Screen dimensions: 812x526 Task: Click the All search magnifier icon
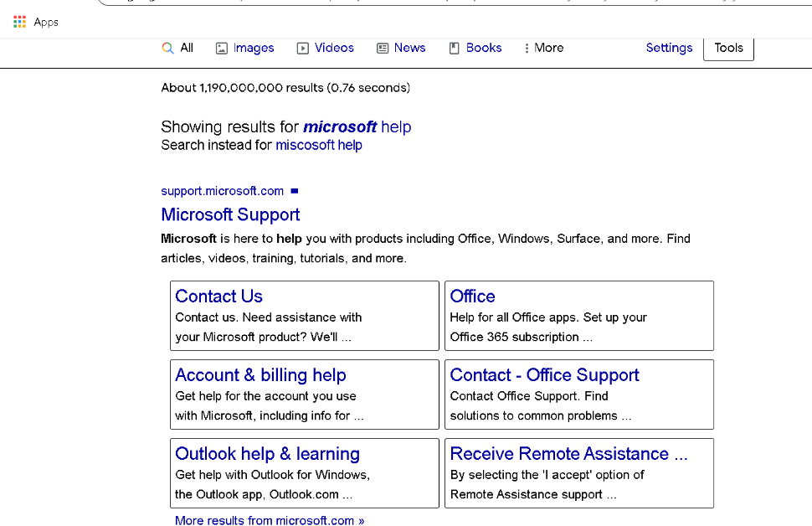click(167, 49)
